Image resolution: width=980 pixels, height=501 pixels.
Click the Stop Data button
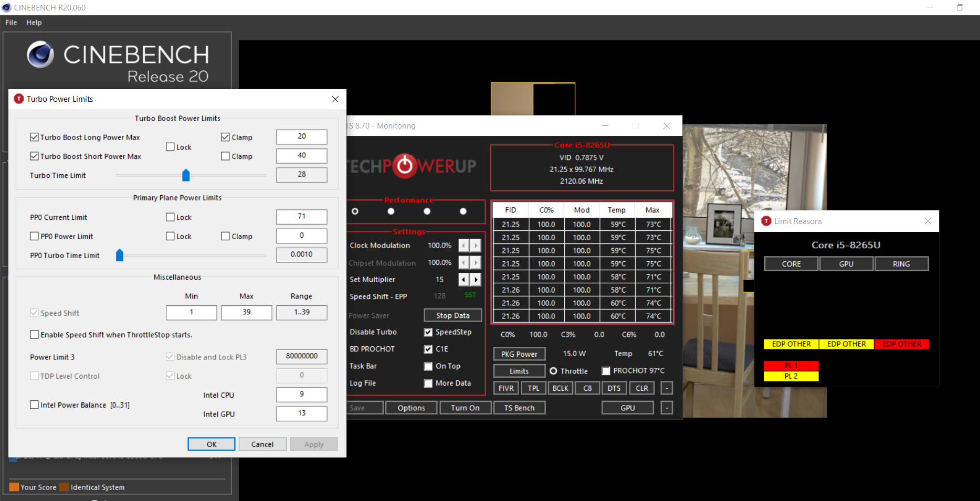pyautogui.click(x=453, y=315)
